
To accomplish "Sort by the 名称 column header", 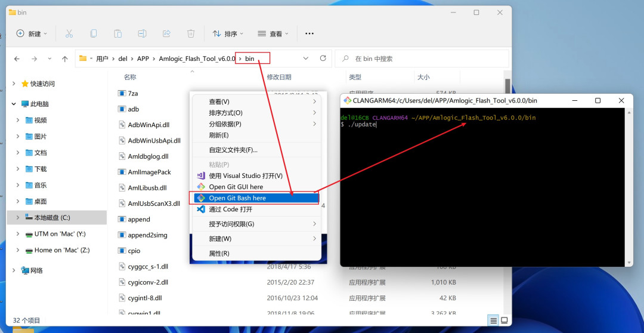I will [x=130, y=77].
